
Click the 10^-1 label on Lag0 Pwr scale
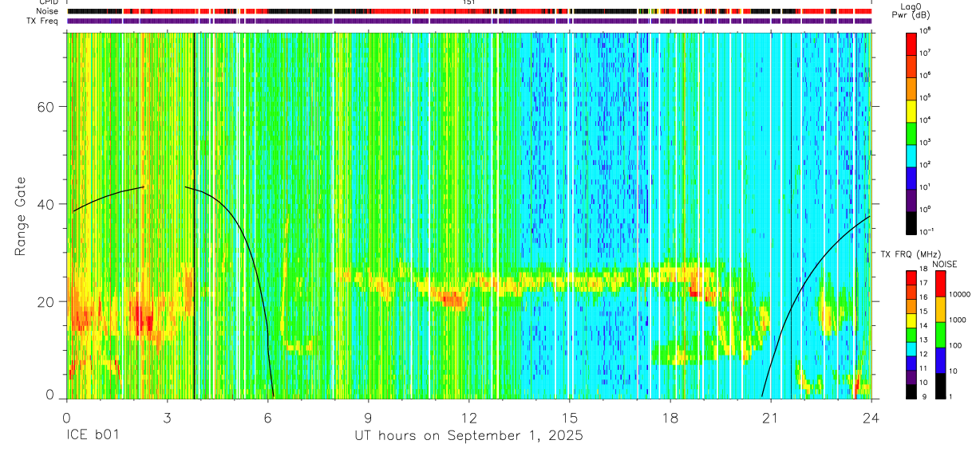(926, 231)
